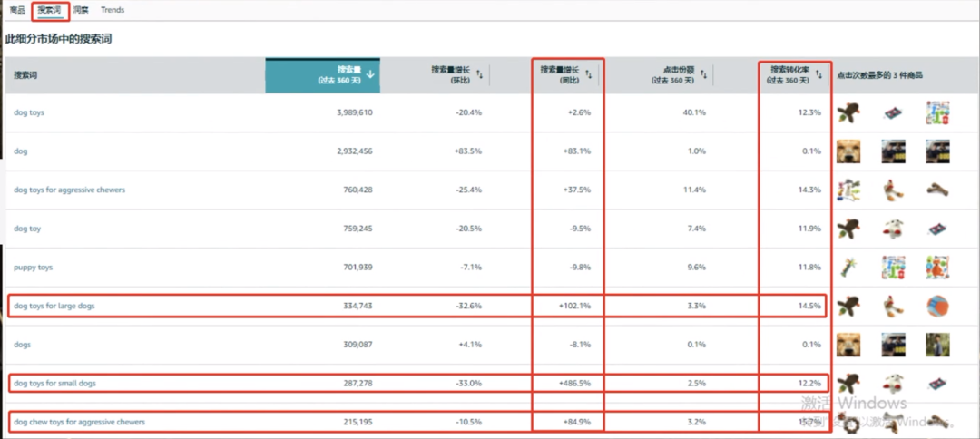
Task: Click sort arrows on 搜索转化率 column header
Action: pyautogui.click(x=818, y=74)
